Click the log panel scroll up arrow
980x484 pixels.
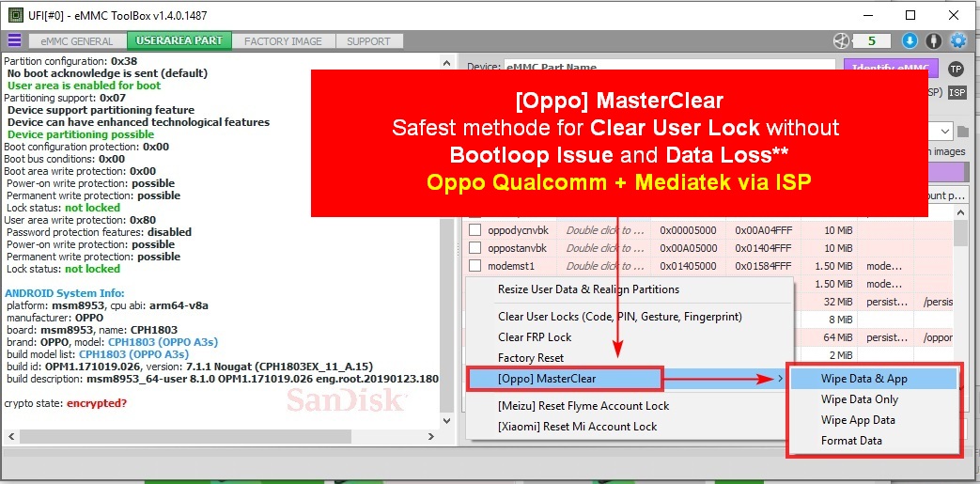[x=446, y=63]
